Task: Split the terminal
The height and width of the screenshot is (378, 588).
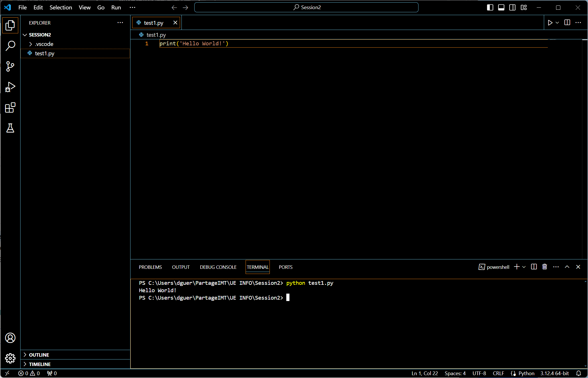Action: click(x=534, y=267)
